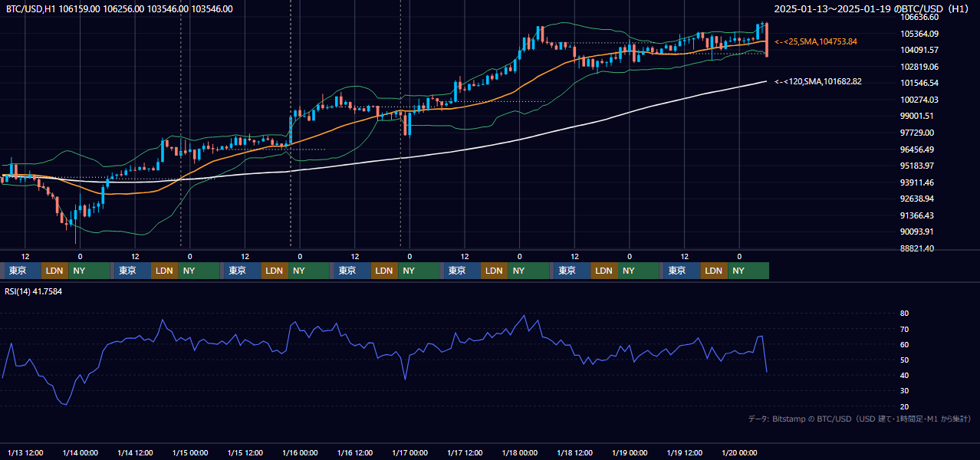Click price axis label 92638.94

point(917,199)
